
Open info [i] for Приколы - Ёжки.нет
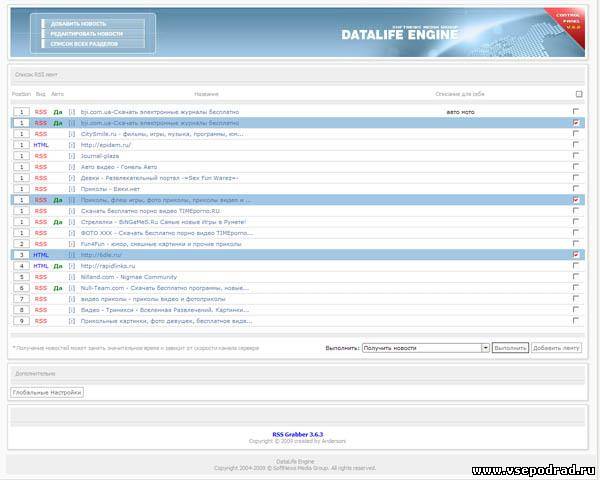72,189
